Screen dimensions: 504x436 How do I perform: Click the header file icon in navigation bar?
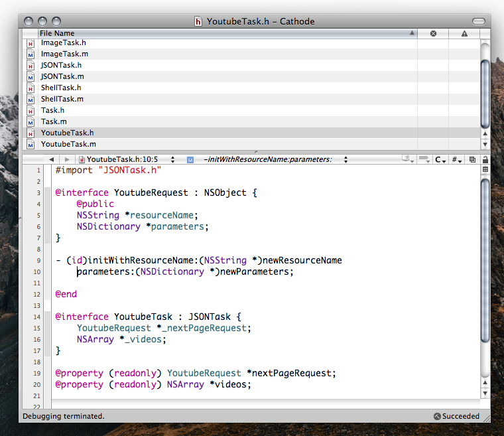coord(82,159)
